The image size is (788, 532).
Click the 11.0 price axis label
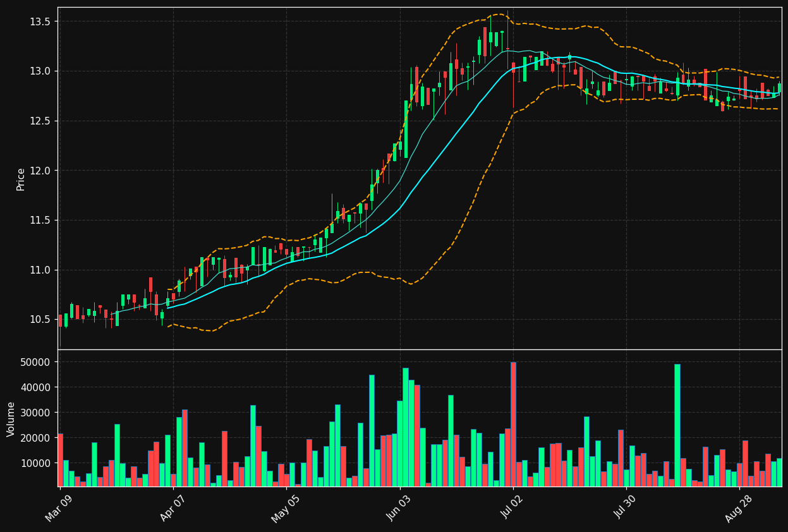click(41, 270)
